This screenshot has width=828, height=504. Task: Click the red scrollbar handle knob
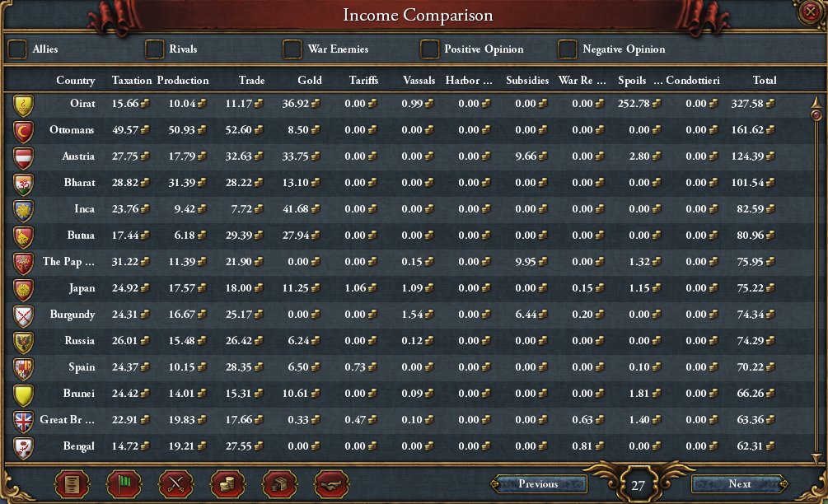pyautogui.click(x=816, y=114)
